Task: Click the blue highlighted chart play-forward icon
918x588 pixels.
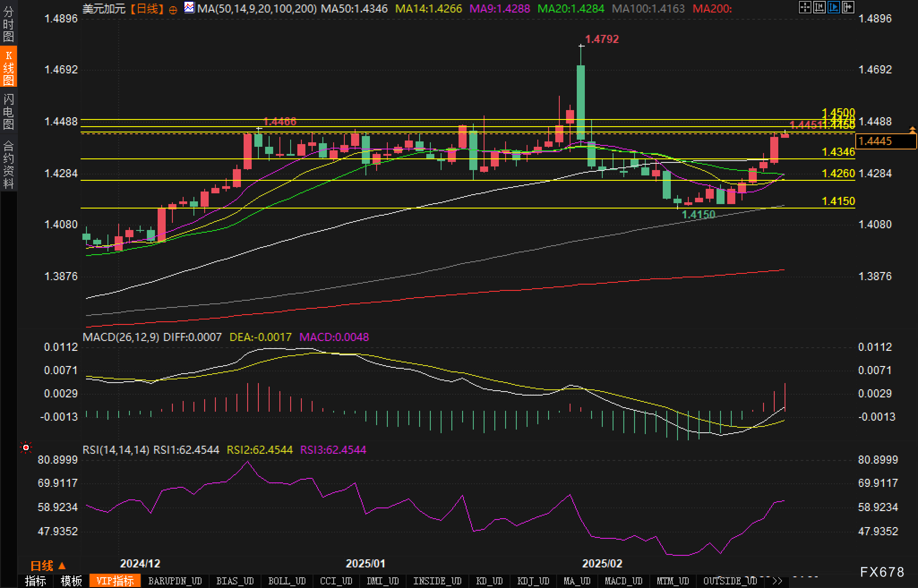Action: (833, 7)
